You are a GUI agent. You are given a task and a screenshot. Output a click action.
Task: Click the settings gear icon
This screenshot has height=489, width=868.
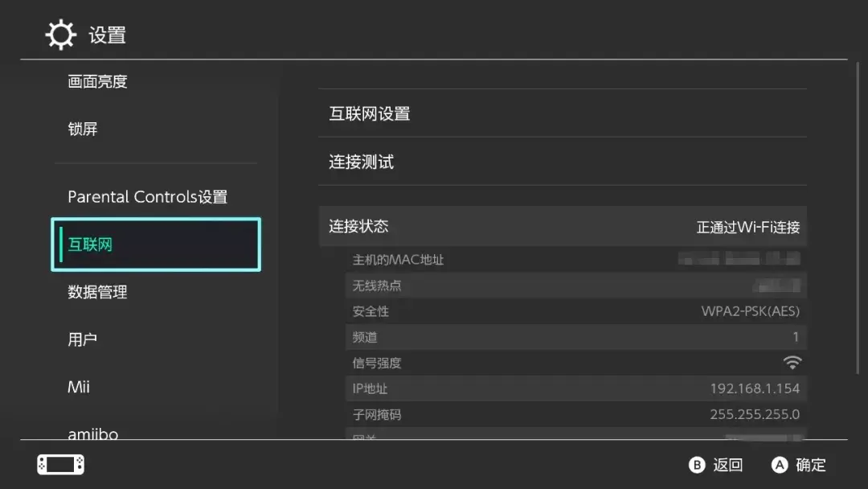[x=59, y=35]
